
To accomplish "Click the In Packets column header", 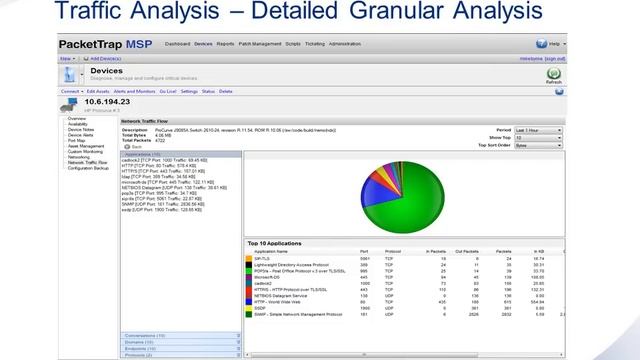I will pyautogui.click(x=436, y=251).
